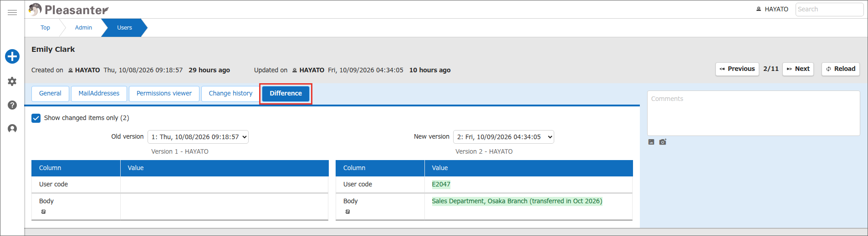868x236 pixels.
Task: Open the settings gear in the sidebar
Action: [12, 81]
